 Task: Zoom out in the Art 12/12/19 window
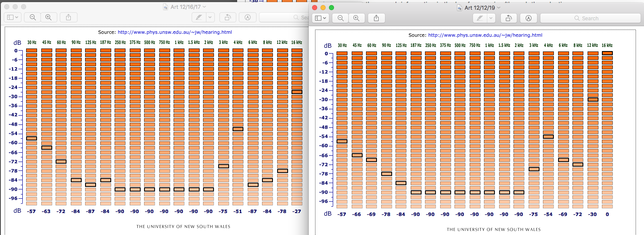(x=340, y=18)
